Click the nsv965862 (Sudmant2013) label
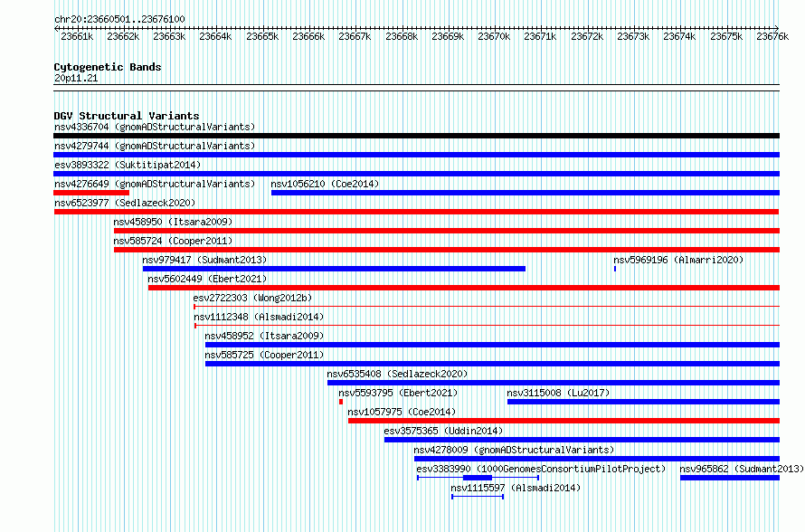The height and width of the screenshot is (532, 805). pos(742,469)
